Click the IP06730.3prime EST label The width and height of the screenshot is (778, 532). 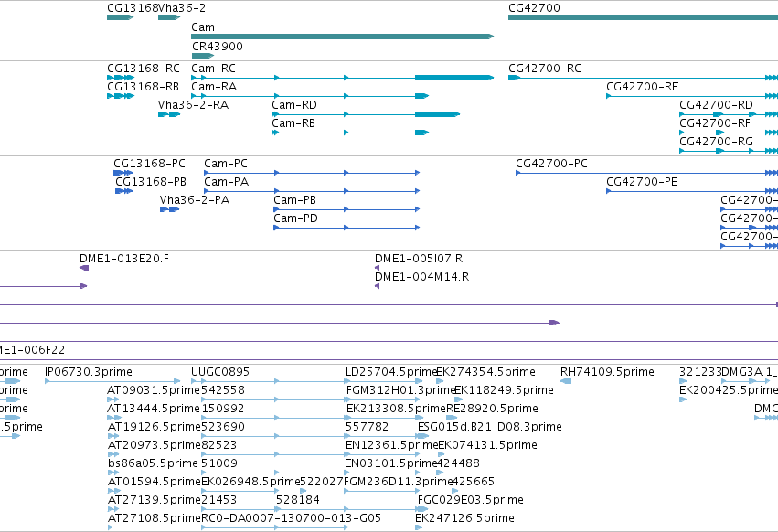pos(89,372)
